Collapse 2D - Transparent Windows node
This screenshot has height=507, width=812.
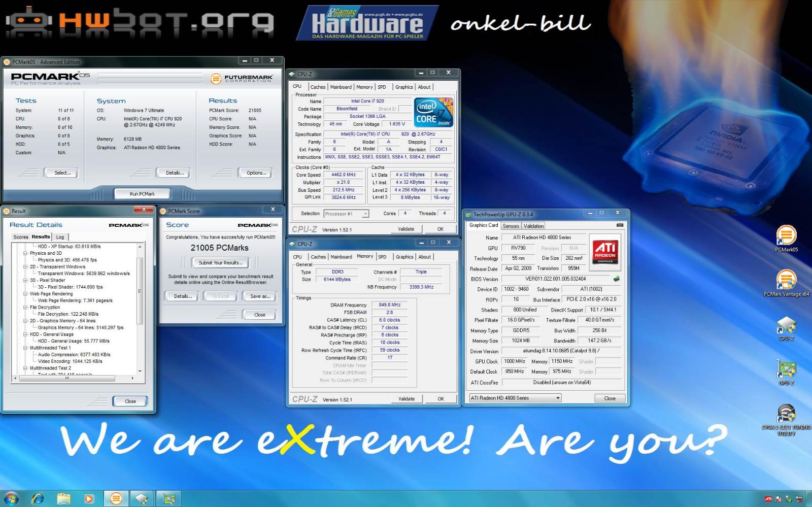pyautogui.click(x=25, y=266)
